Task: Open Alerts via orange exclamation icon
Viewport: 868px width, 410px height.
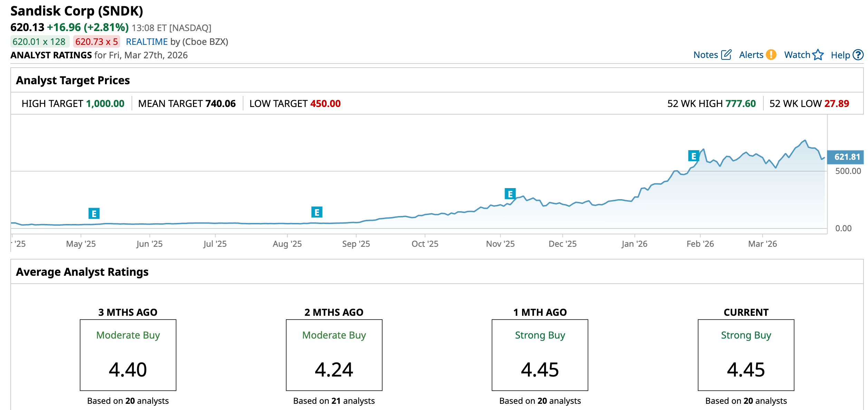Action: tap(771, 55)
